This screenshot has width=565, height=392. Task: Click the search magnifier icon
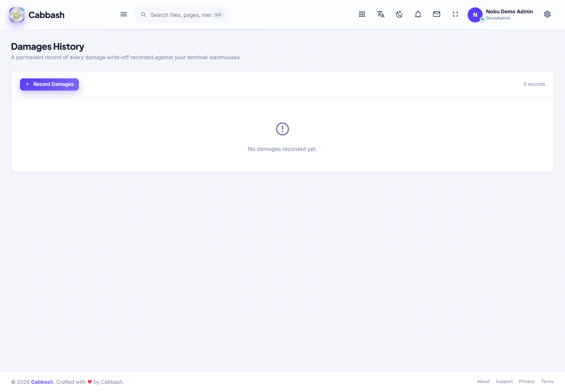(x=144, y=15)
